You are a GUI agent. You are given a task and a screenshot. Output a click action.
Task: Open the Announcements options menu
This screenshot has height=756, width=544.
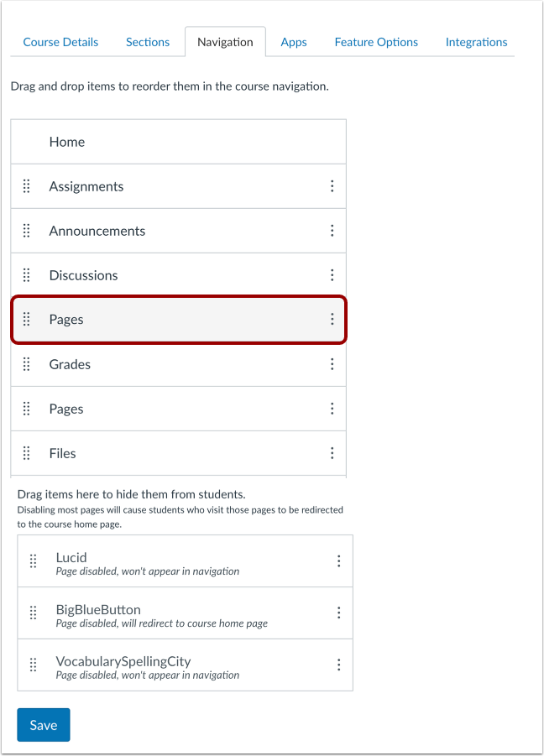tap(332, 230)
